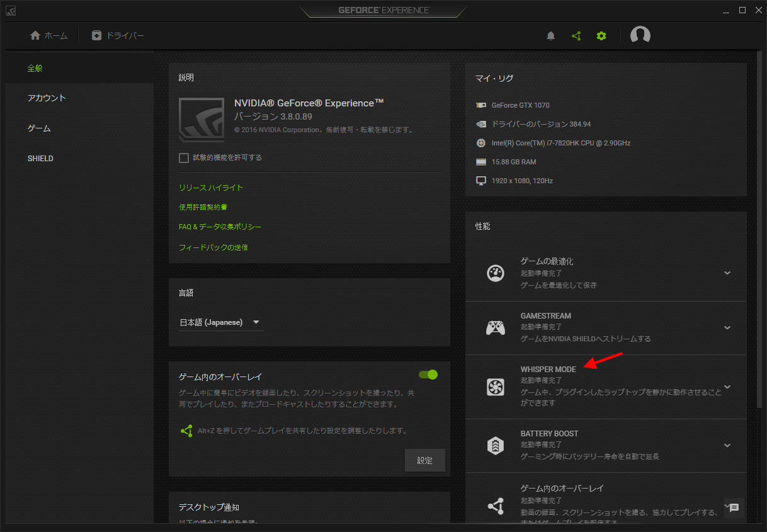The image size is (767, 532).
Task: Select ゲーム in the sidebar
Action: click(79, 128)
